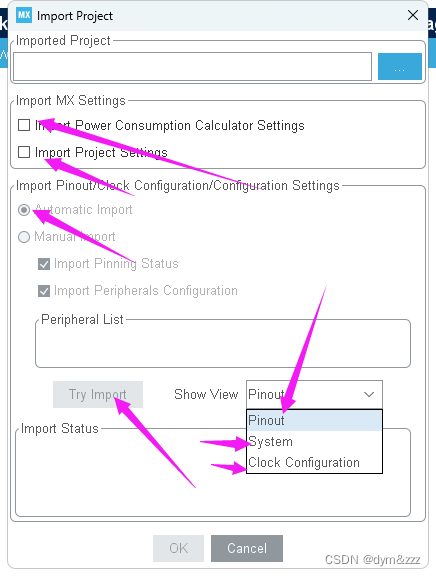Click inside the Peripheral List box

coord(223,344)
